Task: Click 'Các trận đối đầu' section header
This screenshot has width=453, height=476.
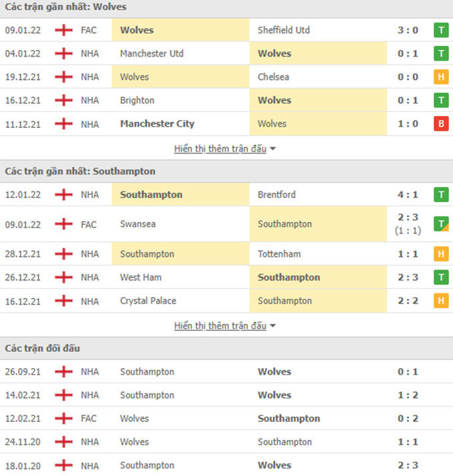Action: pyautogui.click(x=43, y=348)
